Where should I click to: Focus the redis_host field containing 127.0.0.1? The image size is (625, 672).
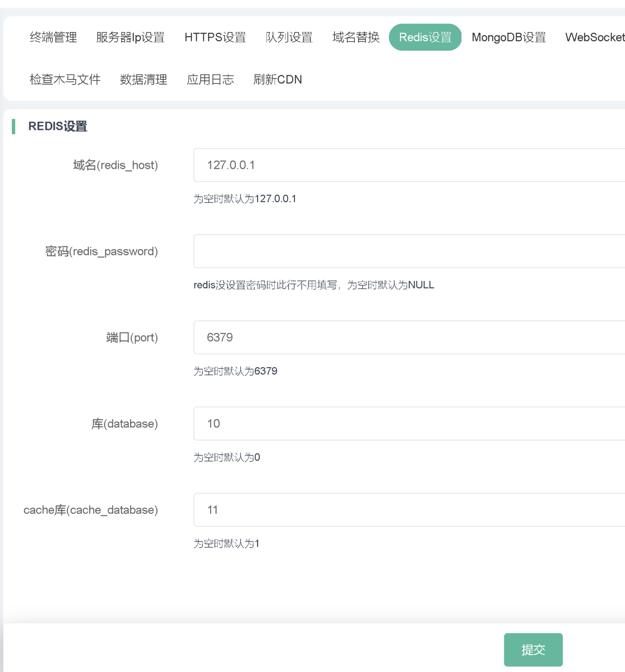[x=409, y=165]
